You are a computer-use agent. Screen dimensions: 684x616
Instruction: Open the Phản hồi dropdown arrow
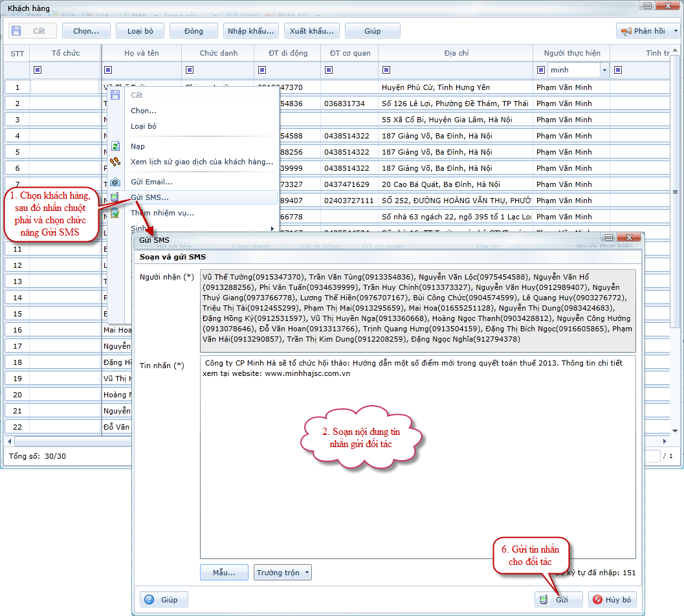pos(676,31)
